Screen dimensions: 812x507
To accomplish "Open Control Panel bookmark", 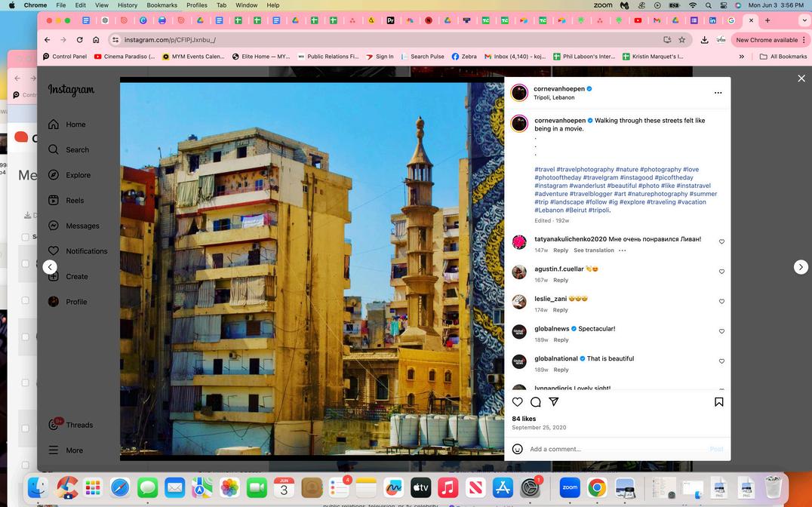I will pos(65,57).
